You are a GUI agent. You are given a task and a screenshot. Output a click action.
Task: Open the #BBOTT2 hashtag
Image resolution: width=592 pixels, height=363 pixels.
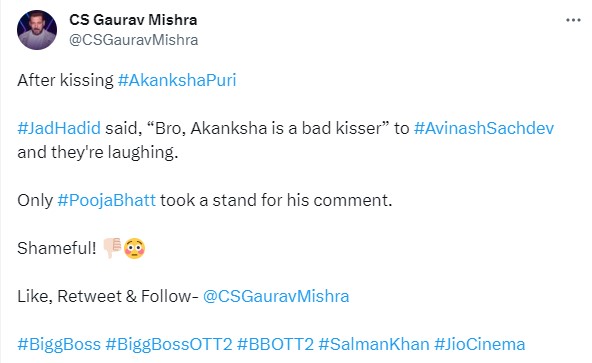point(276,344)
